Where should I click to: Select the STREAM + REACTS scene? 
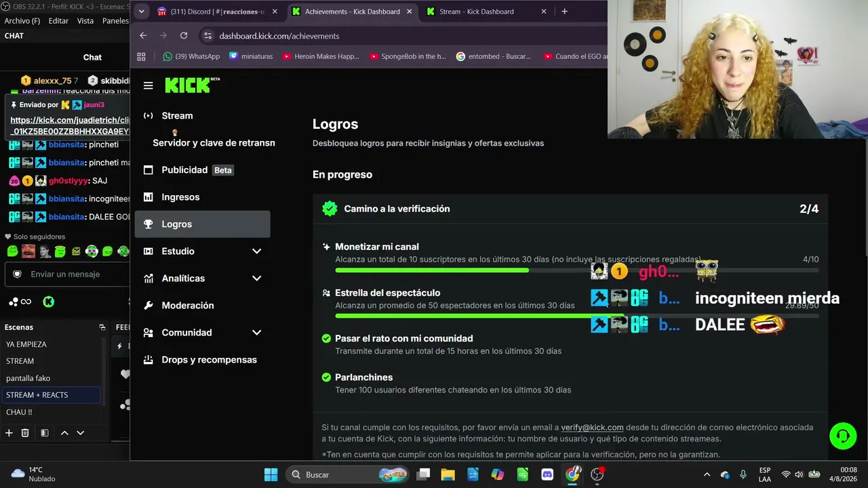[52, 395]
